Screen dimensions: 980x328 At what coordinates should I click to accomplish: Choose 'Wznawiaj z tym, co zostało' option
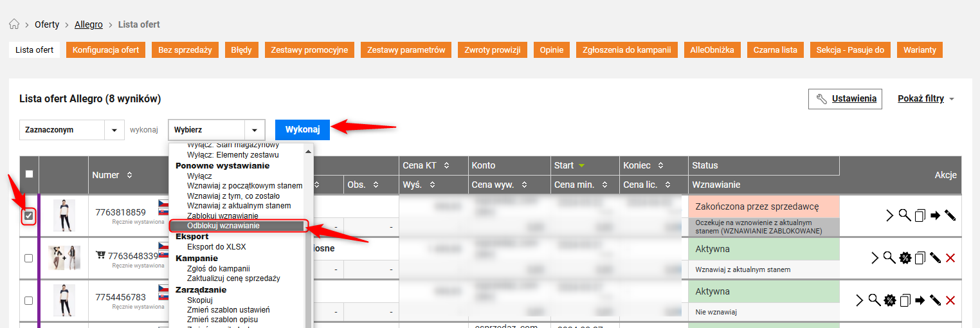233,196
